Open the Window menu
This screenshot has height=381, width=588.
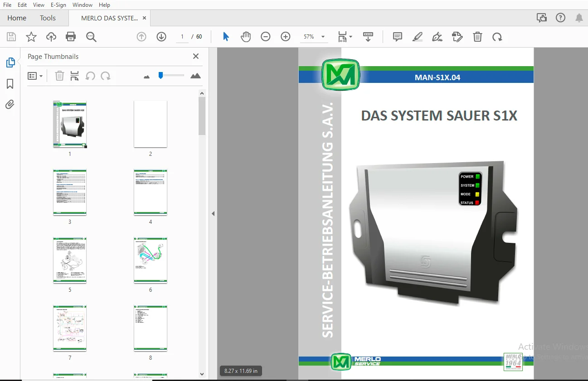pyautogui.click(x=83, y=5)
